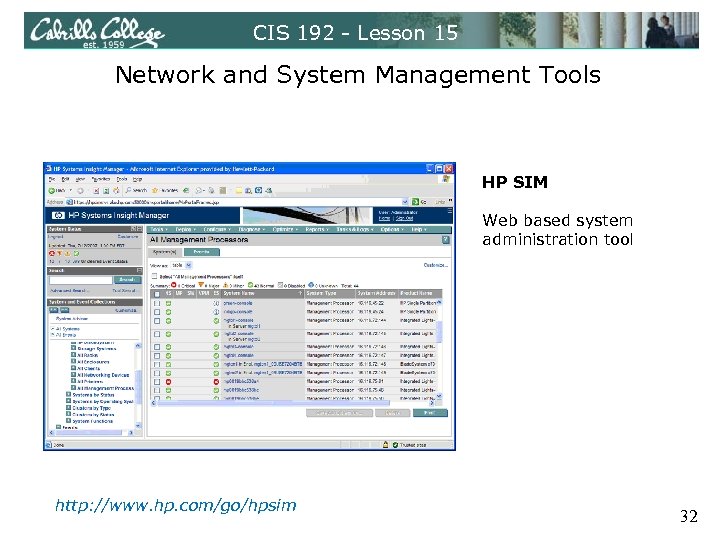Open the View as dropdown
Viewport: 720px width, 540px height.
[x=181, y=265]
